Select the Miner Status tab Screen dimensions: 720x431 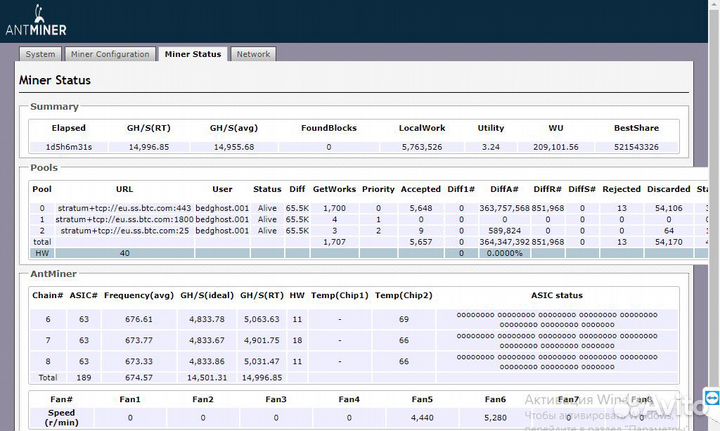point(192,54)
